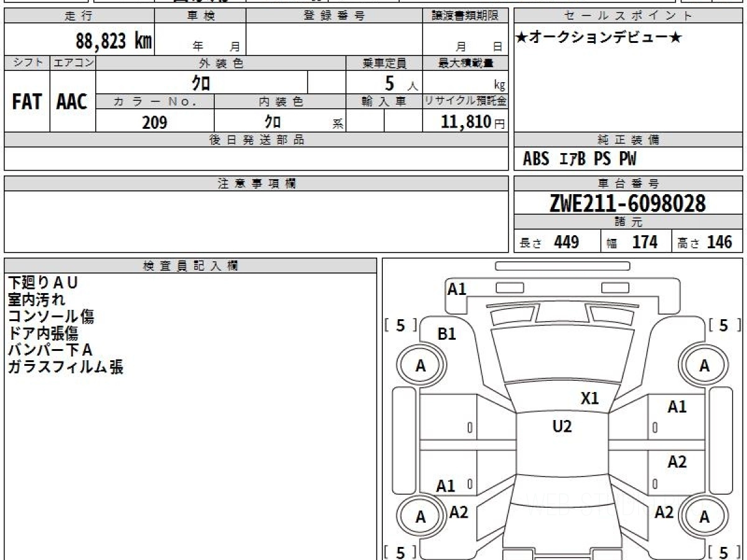Select the ドア内張傷 inspector note
The height and width of the screenshot is (560, 747).
43,334
